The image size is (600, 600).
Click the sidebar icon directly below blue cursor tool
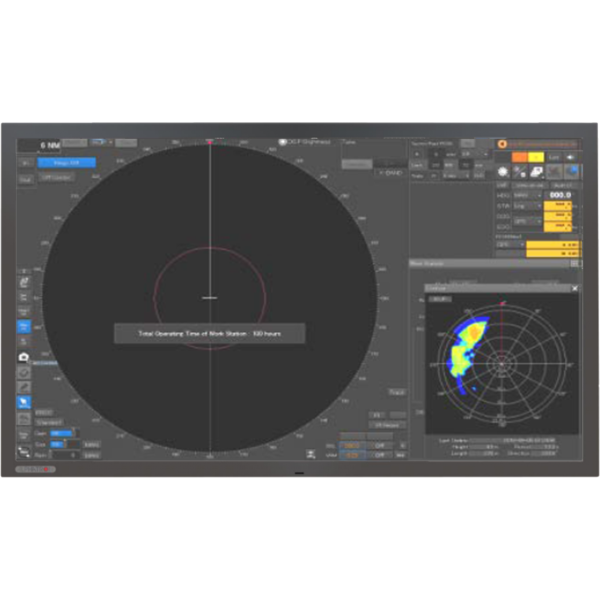24,419
